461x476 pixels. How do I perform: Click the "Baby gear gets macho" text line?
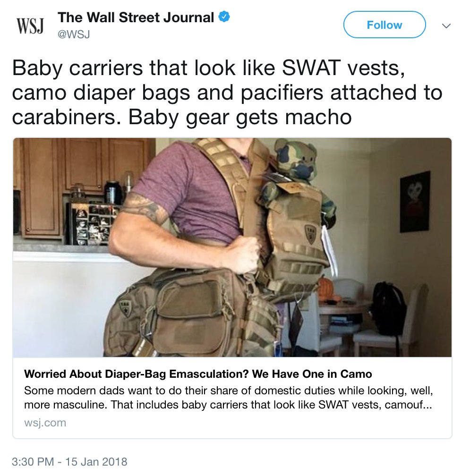click(x=240, y=117)
